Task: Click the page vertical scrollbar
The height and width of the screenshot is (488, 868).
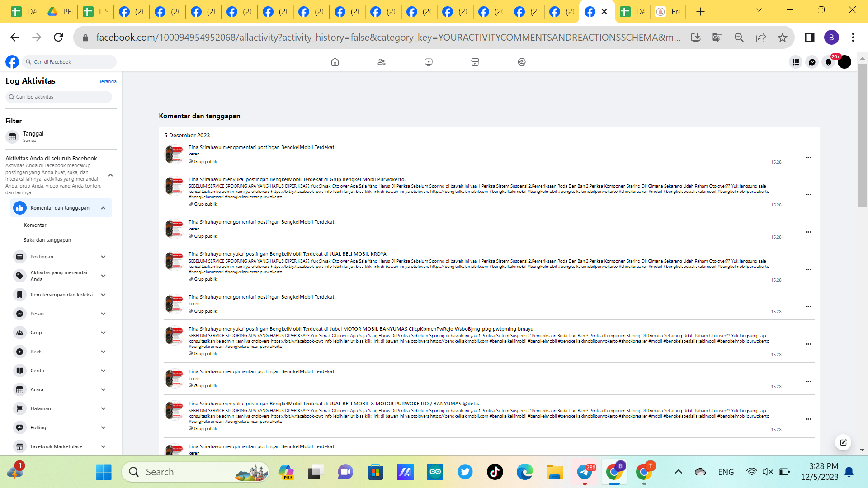Action: point(862,136)
